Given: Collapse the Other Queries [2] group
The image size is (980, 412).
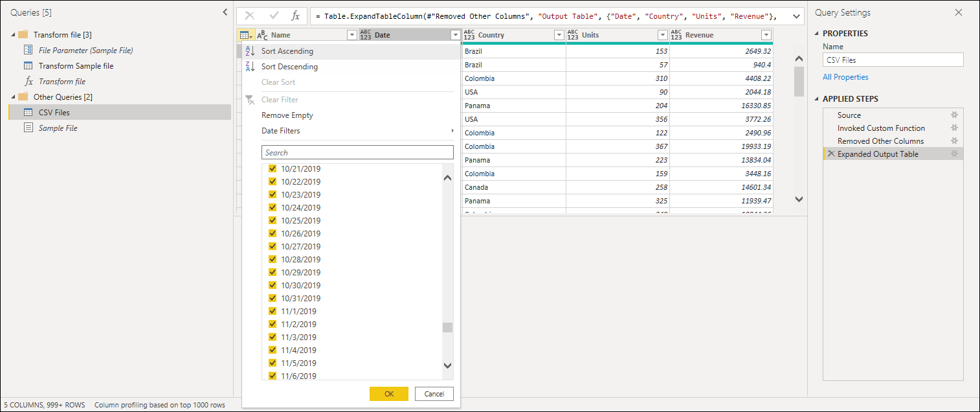Looking at the screenshot, I should pos(14,97).
